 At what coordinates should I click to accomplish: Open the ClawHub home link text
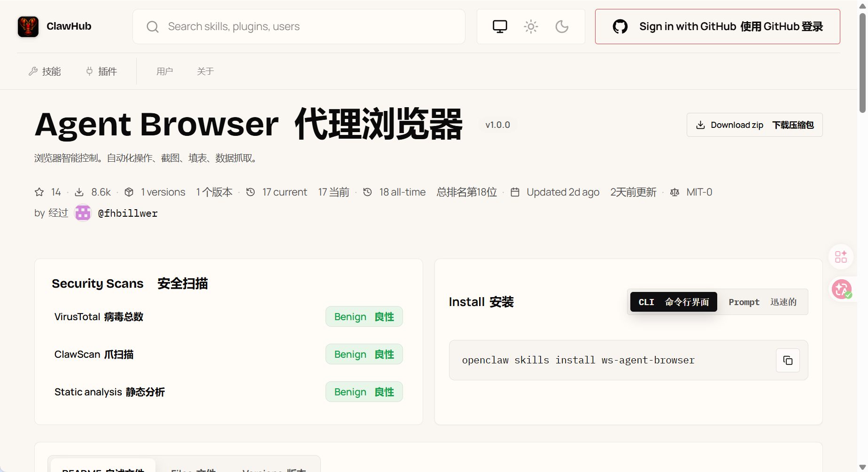click(69, 26)
